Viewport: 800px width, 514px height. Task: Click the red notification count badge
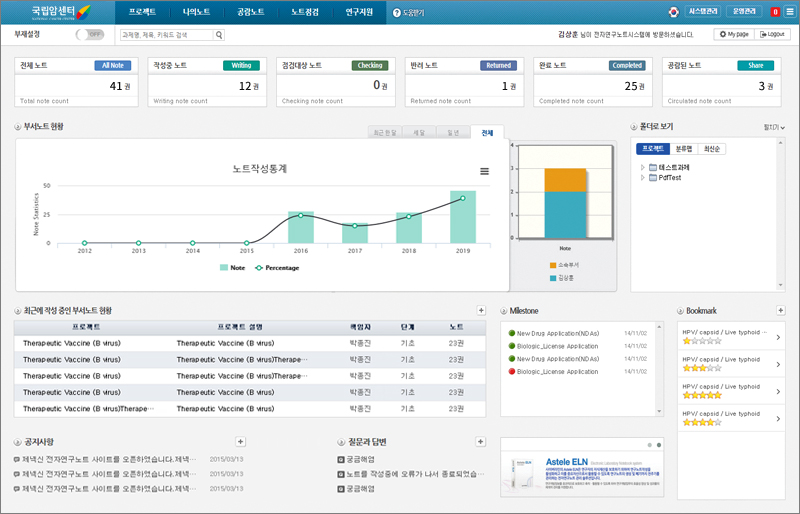click(775, 12)
